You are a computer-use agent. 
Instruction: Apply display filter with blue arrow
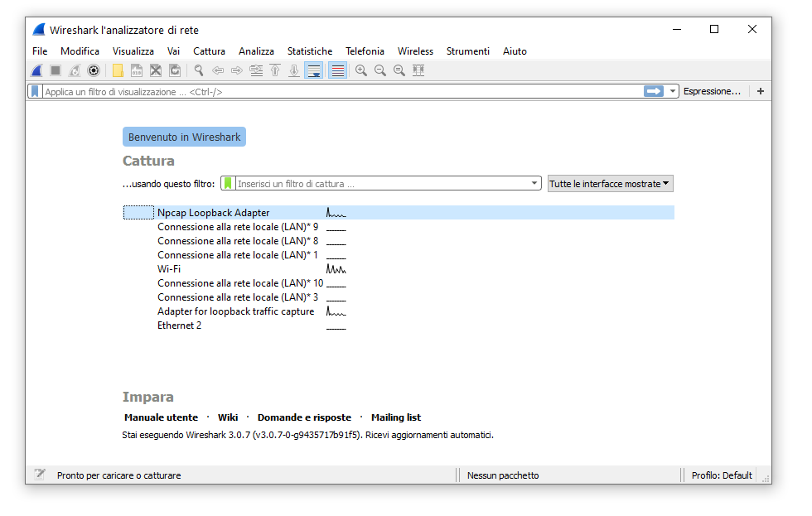[654, 91]
